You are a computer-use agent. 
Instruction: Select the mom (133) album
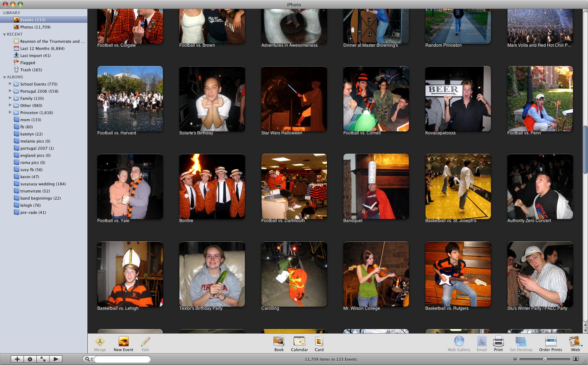click(x=44, y=120)
